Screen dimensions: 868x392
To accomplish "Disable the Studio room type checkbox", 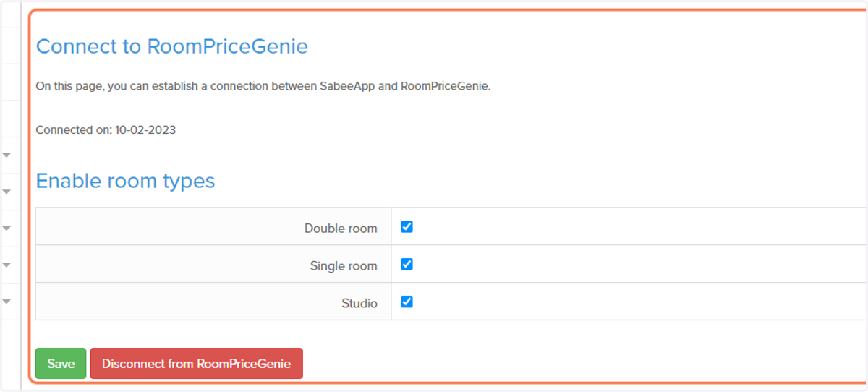I will [407, 302].
